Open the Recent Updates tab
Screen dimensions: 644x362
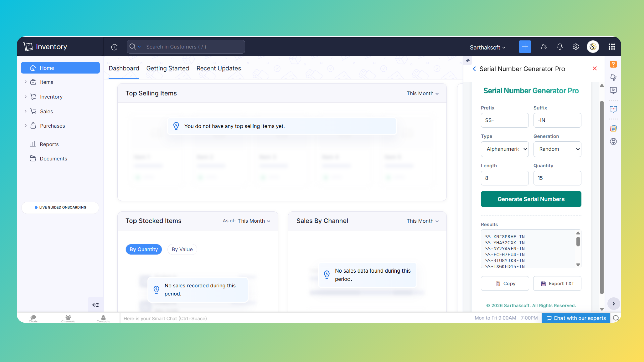click(x=219, y=68)
